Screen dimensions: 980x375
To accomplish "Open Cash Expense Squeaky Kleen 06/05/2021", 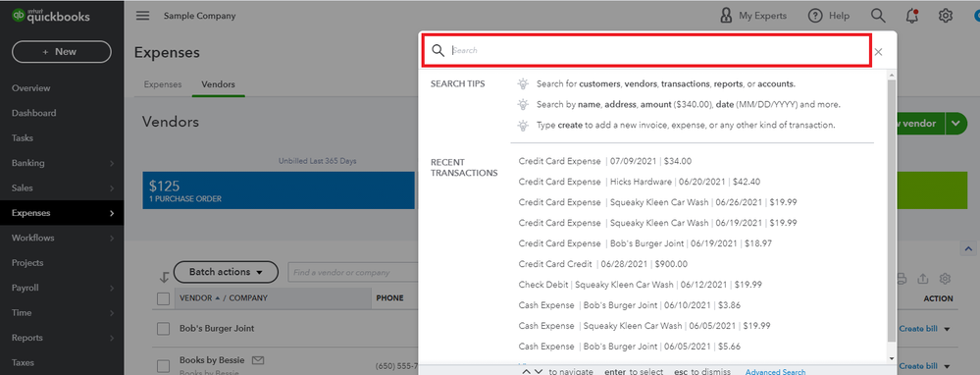I will (645, 326).
